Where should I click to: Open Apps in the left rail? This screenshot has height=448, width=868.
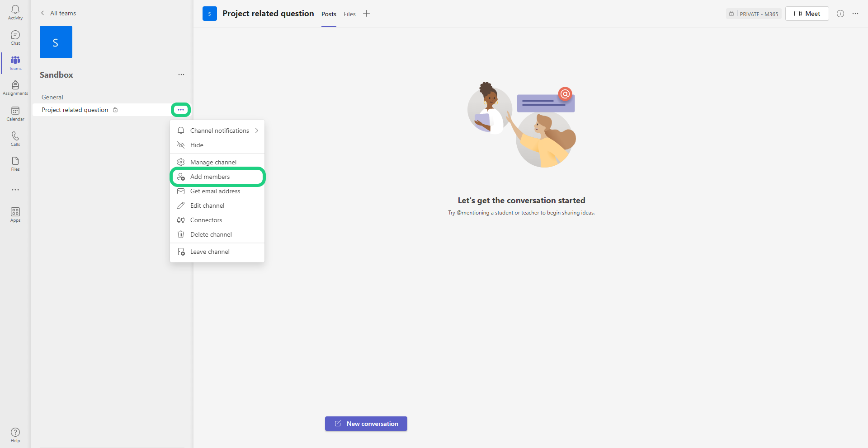pos(15,215)
